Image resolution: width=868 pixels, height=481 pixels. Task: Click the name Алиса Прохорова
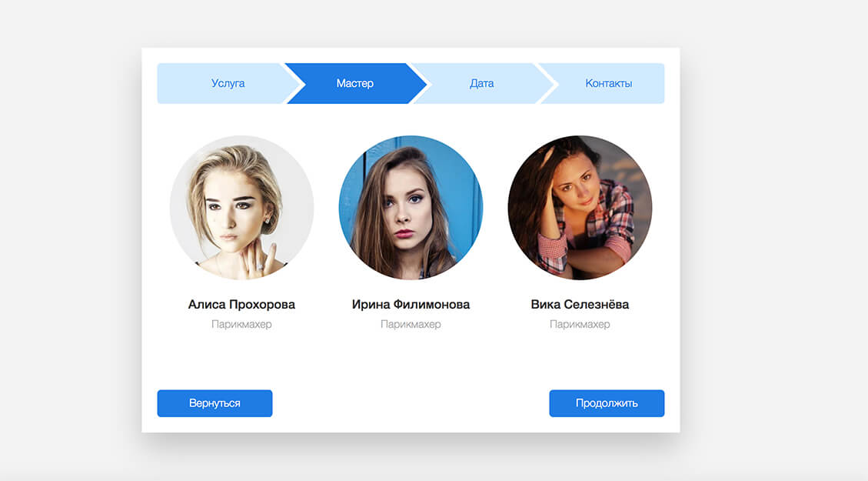pos(241,304)
